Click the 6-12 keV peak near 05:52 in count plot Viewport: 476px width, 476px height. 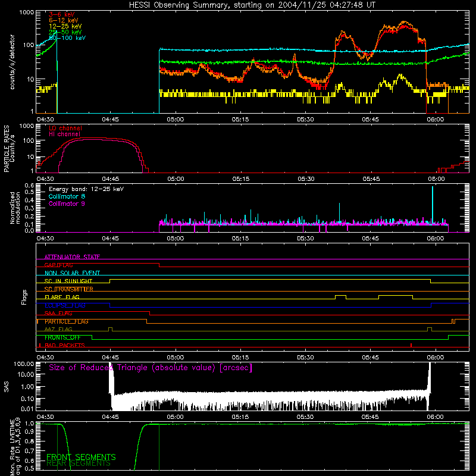click(x=404, y=22)
